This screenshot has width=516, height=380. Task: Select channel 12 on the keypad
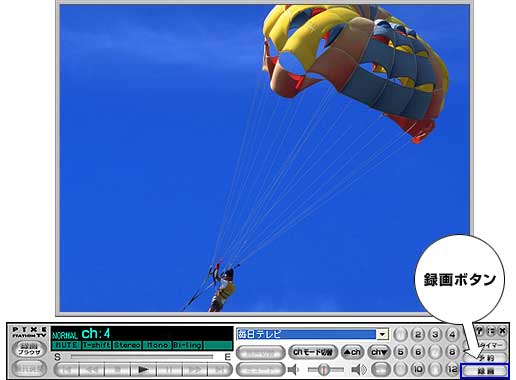tap(452, 369)
